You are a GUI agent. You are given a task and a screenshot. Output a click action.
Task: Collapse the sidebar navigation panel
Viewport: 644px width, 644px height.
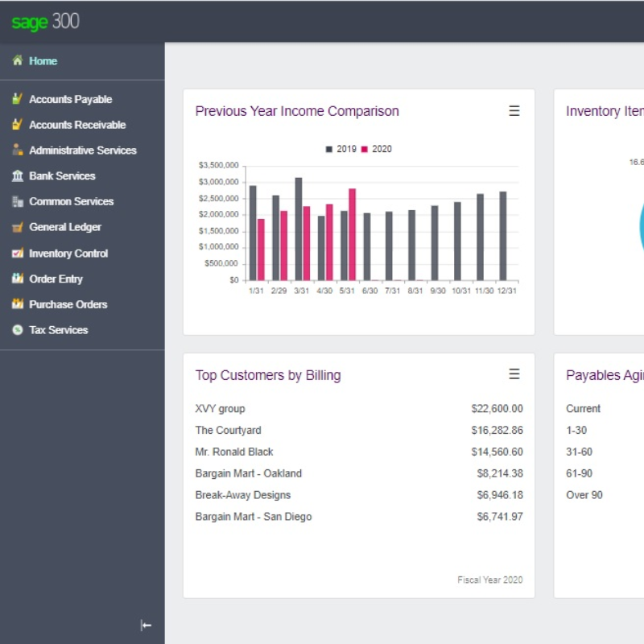tap(146, 625)
